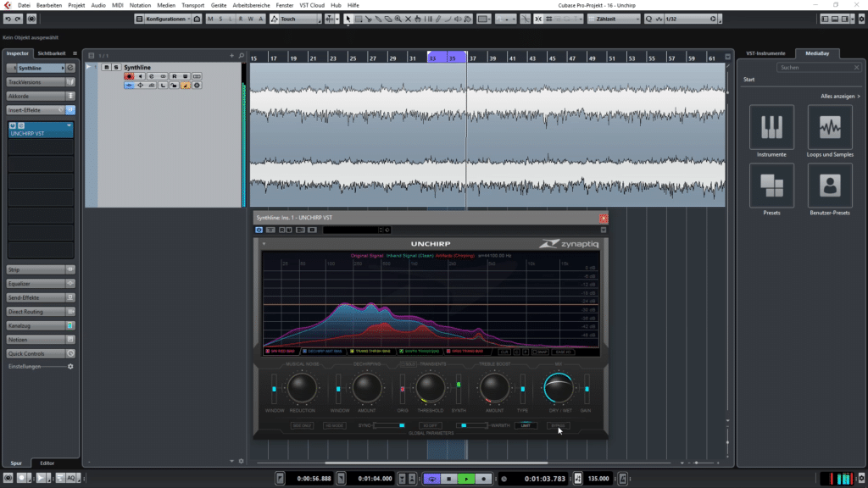Click ruler marker at bar 49
The height and width of the screenshot is (488, 868).
coord(593,58)
